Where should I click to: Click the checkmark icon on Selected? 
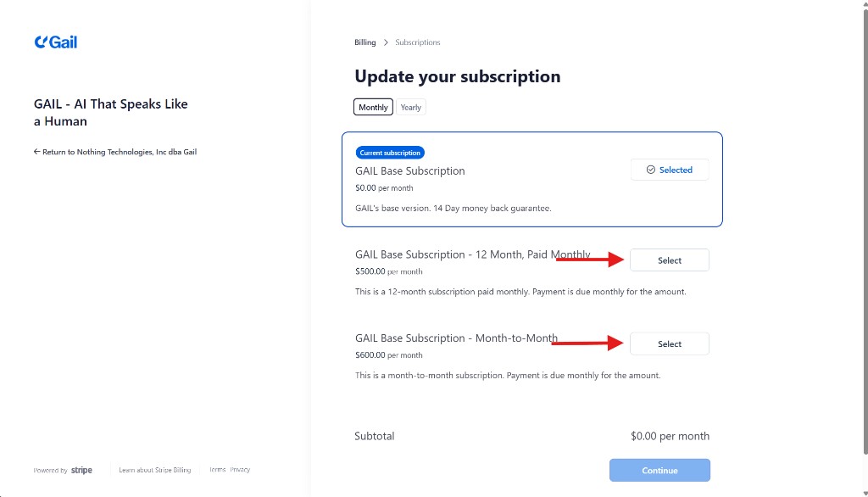coord(650,170)
